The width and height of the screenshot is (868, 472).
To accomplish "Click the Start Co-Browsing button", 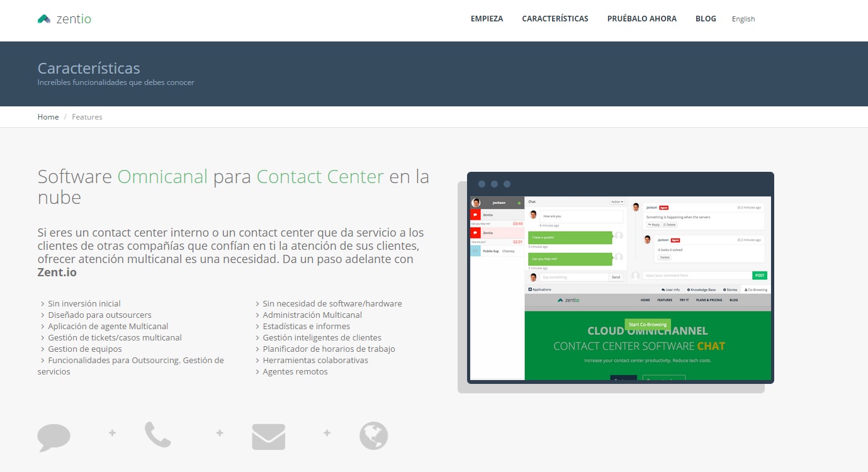I will pos(648,324).
